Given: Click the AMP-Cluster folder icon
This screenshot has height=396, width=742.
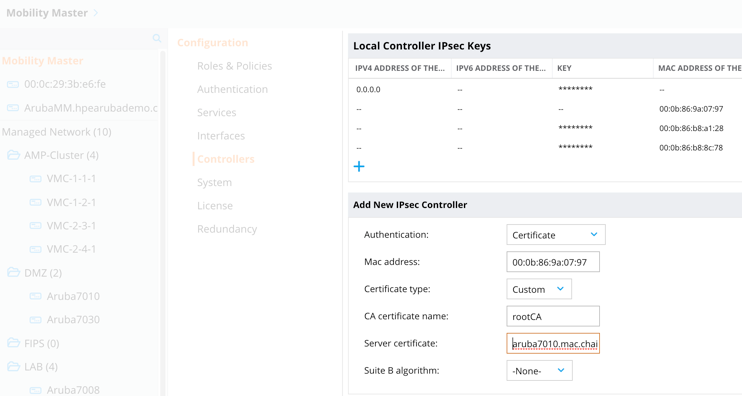Looking at the screenshot, I should (13, 155).
